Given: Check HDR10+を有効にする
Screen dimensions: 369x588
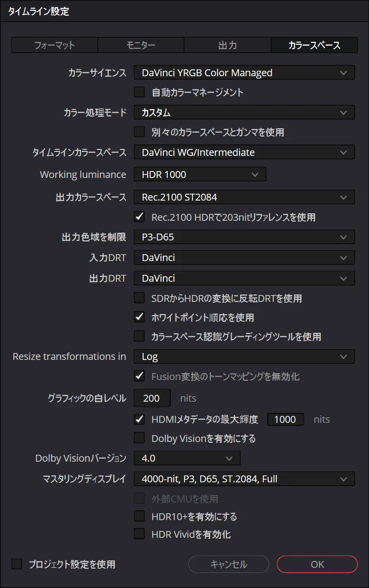Looking at the screenshot, I should (139, 516).
